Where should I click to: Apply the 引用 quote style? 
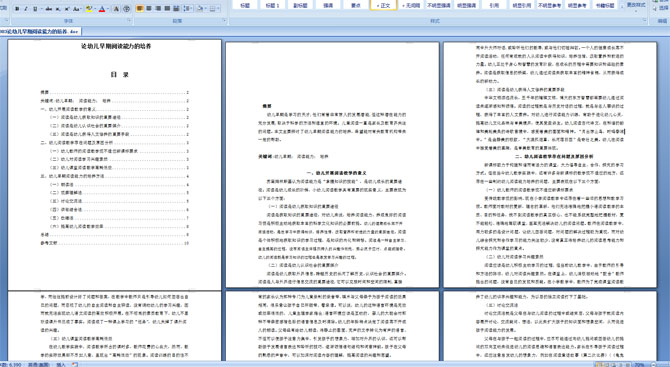[x=494, y=5]
